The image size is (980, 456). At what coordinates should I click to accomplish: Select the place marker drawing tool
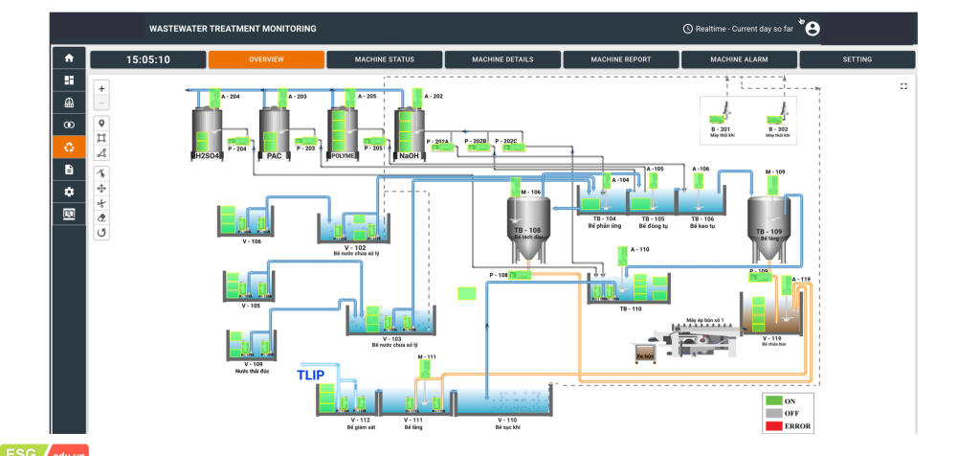[x=102, y=123]
